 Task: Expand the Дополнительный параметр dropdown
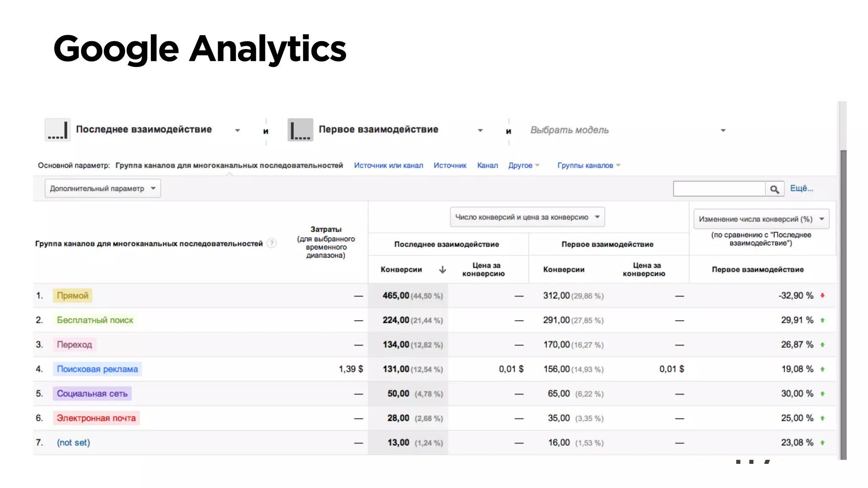[103, 189]
